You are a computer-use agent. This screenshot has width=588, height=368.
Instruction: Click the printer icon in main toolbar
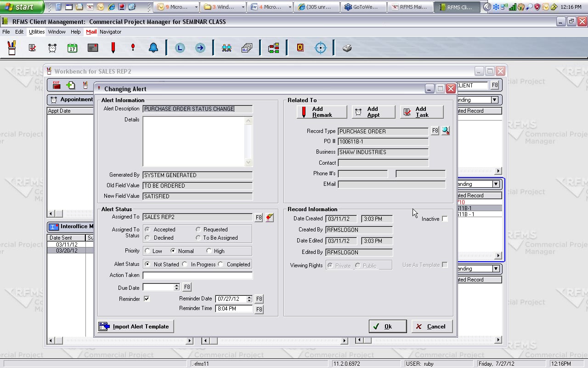coord(347,48)
